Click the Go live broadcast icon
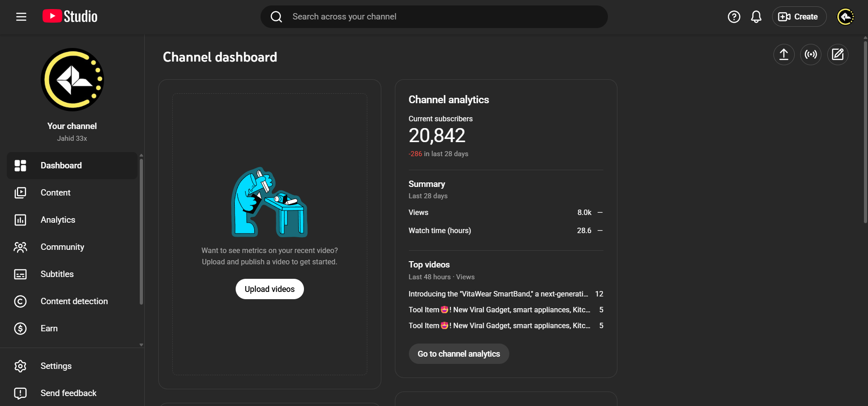Image resolution: width=868 pixels, height=406 pixels. click(x=811, y=55)
